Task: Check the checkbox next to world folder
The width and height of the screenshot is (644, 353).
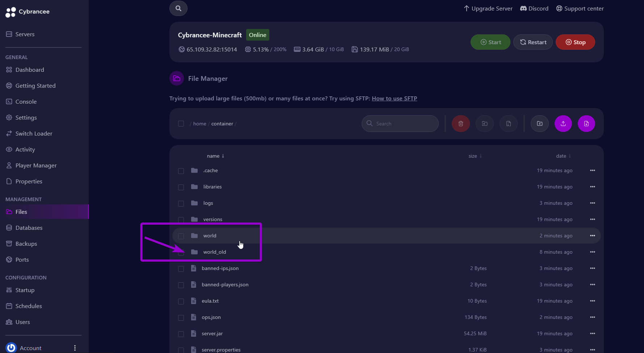Action: [x=181, y=236]
